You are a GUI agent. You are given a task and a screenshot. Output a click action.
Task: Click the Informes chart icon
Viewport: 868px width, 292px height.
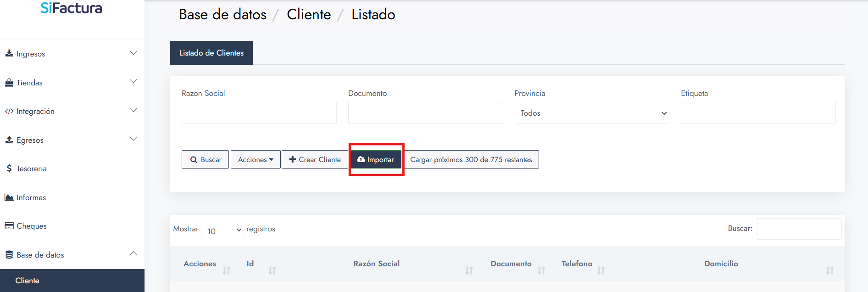[9, 197]
